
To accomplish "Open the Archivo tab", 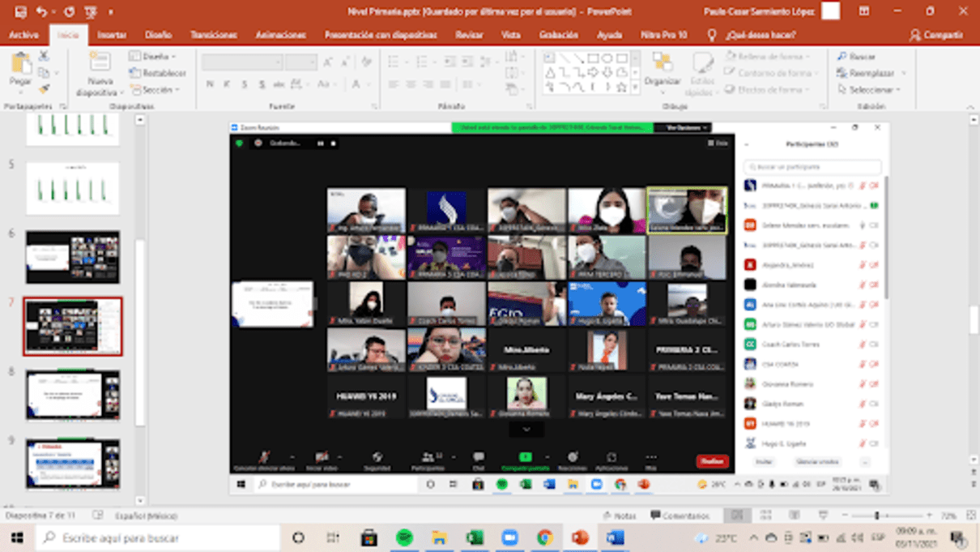I will pos(24,35).
